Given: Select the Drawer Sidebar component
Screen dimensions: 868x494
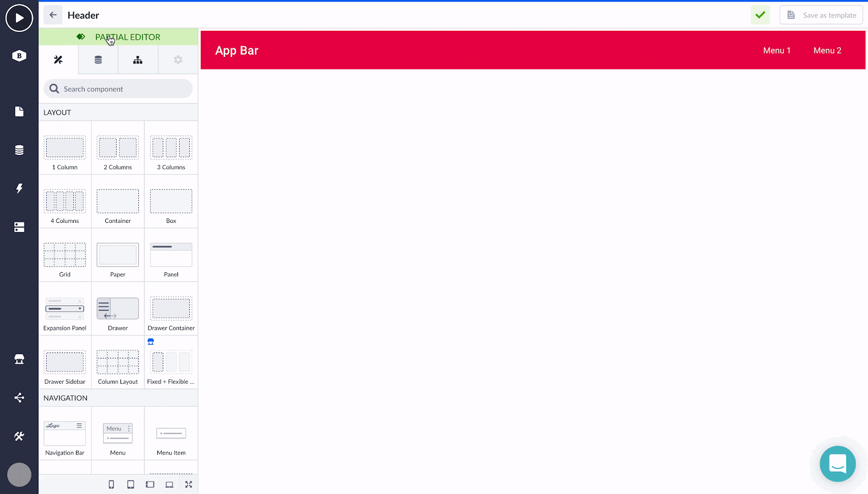Looking at the screenshot, I should 65,362.
